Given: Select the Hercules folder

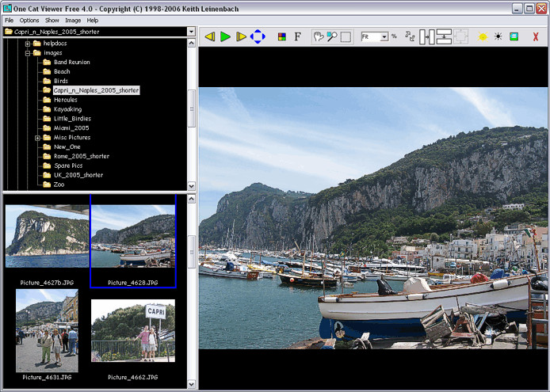Looking at the screenshot, I should point(66,100).
